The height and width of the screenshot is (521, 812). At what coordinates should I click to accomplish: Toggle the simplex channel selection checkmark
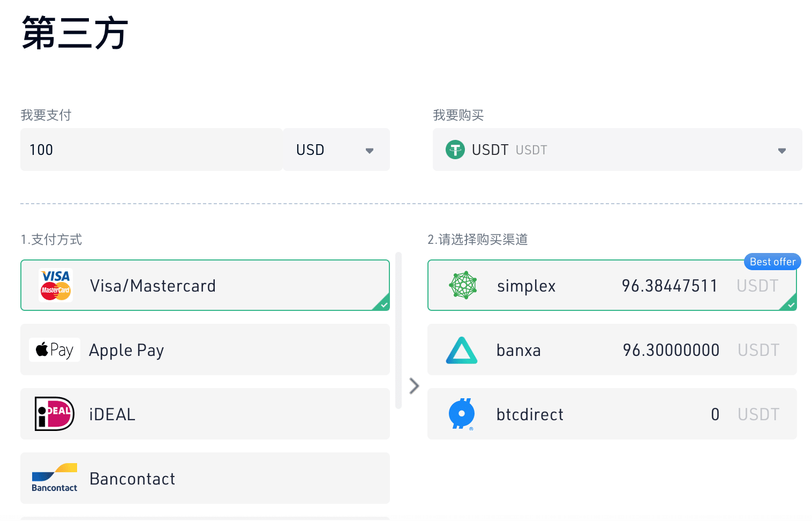tap(790, 304)
